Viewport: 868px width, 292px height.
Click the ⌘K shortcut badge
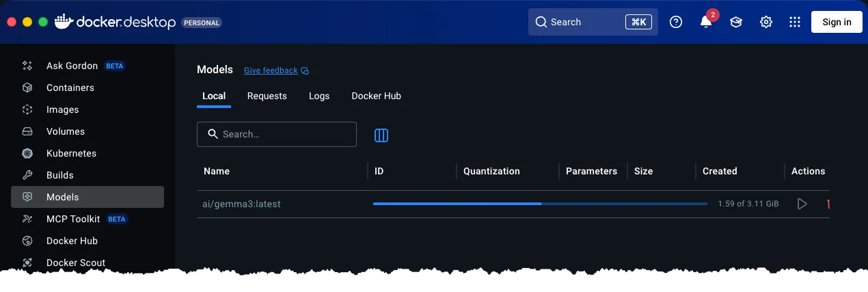[638, 22]
